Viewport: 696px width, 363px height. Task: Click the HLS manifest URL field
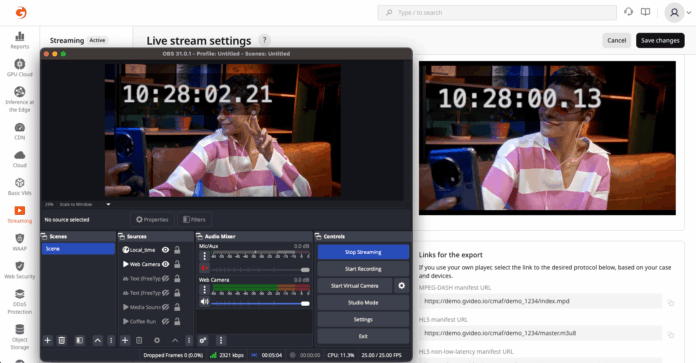[x=540, y=333]
